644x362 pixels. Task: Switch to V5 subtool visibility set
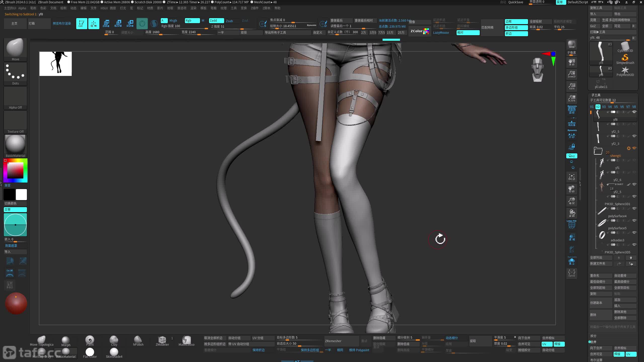pos(616,107)
